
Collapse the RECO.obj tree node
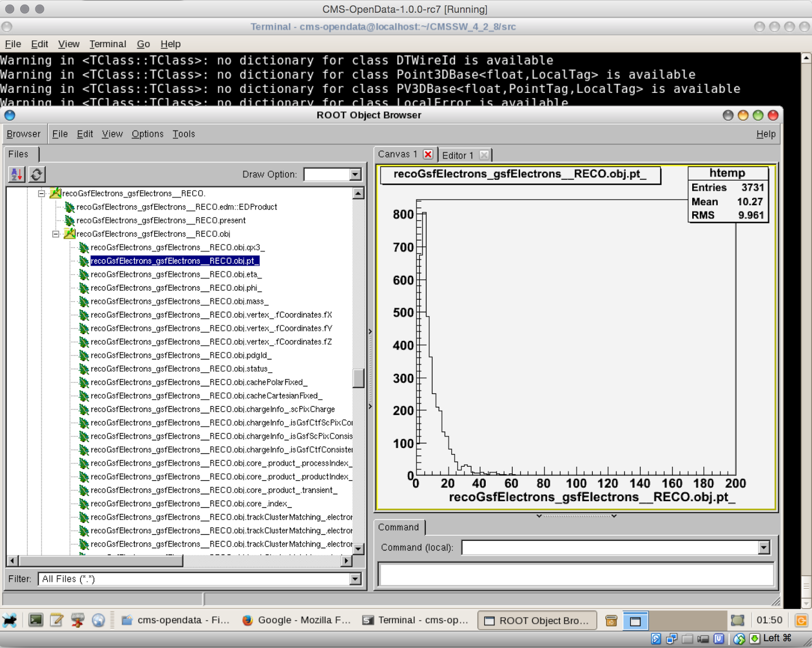click(x=56, y=234)
